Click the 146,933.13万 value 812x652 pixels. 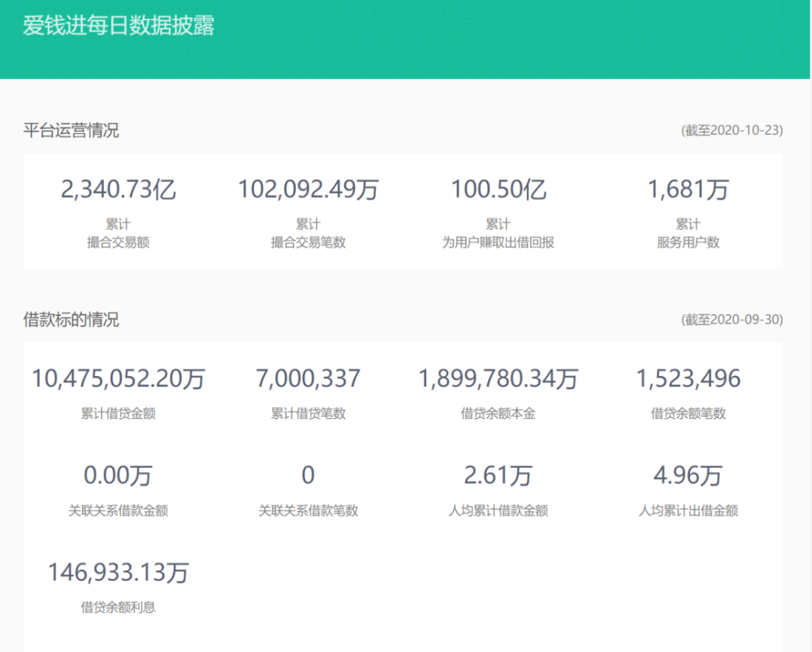tap(119, 572)
